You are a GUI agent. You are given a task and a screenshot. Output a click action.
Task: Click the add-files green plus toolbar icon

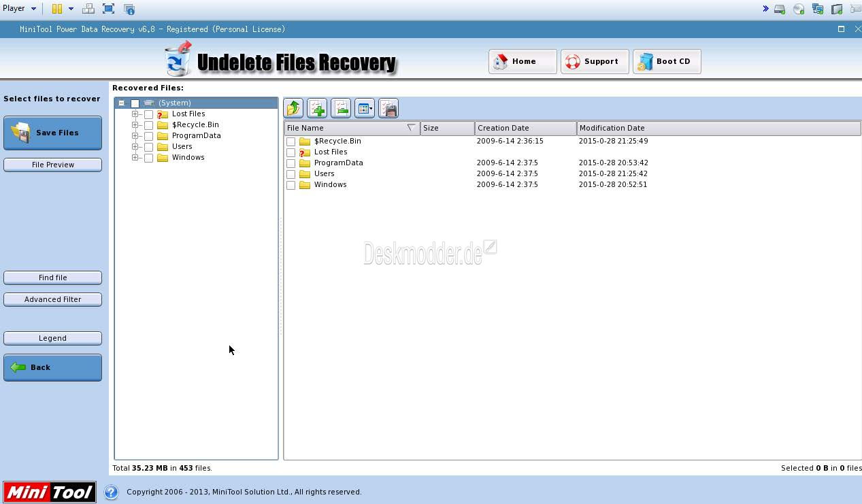tap(317, 108)
